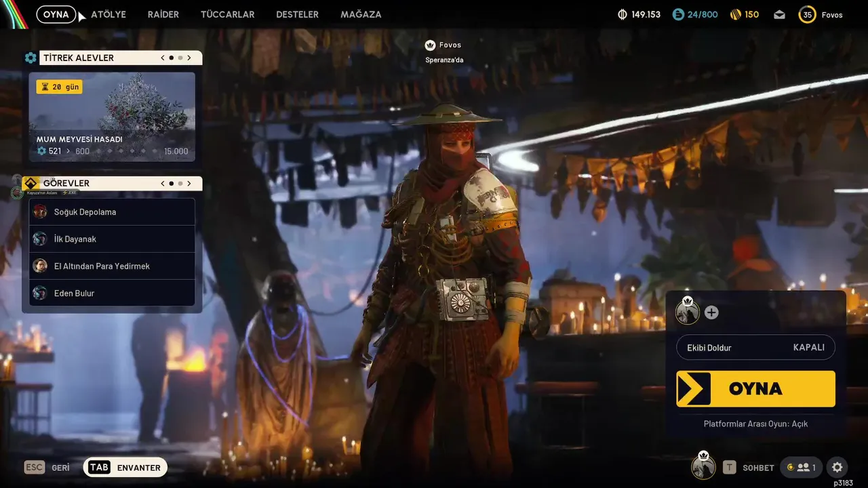
Task: Open the friends list icon showing 1
Action: click(x=802, y=467)
